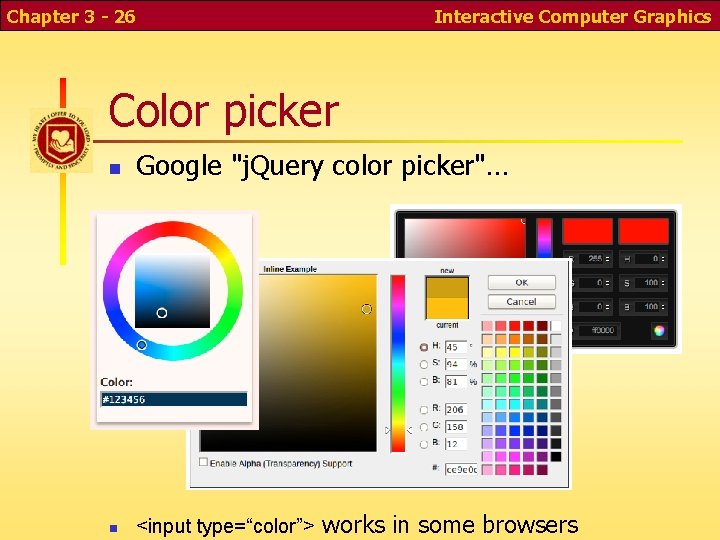The image size is (720, 540).
Task: Click the R input field showing 206
Action: point(456,409)
